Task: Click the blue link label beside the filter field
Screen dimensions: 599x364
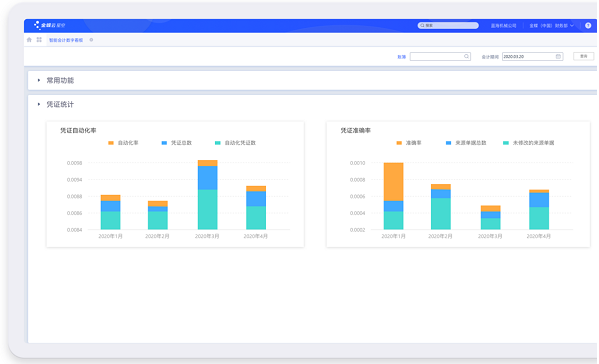Action: point(401,57)
